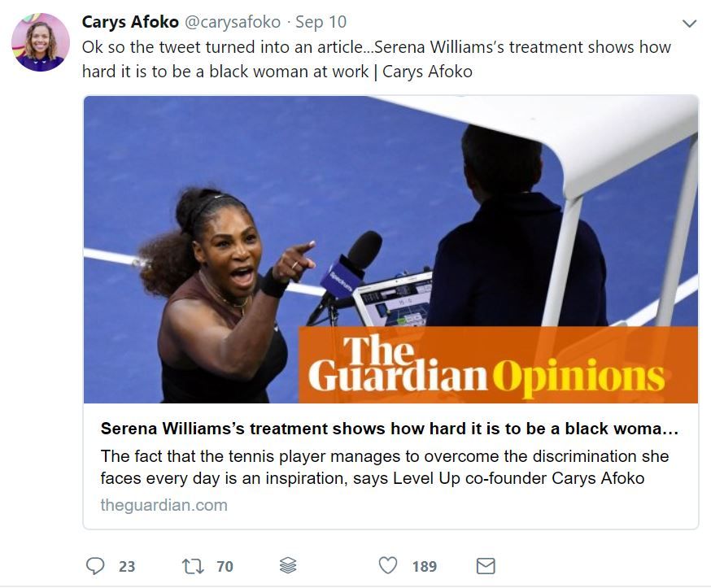Screen dimensions: 711x588
Task: Click the card description mentioning Level Up co-founder
Action: (x=385, y=467)
